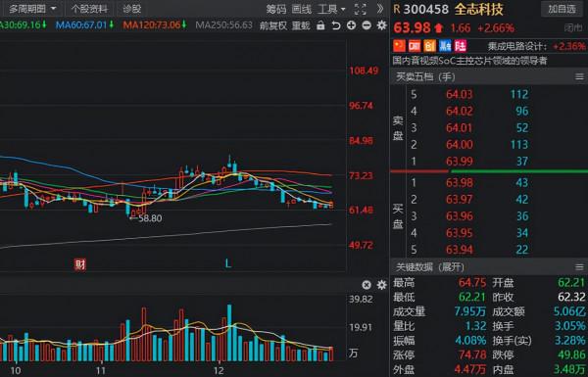588x377 pixels.
Task: Click buy level 3 price 63.96
Action: click(460, 215)
